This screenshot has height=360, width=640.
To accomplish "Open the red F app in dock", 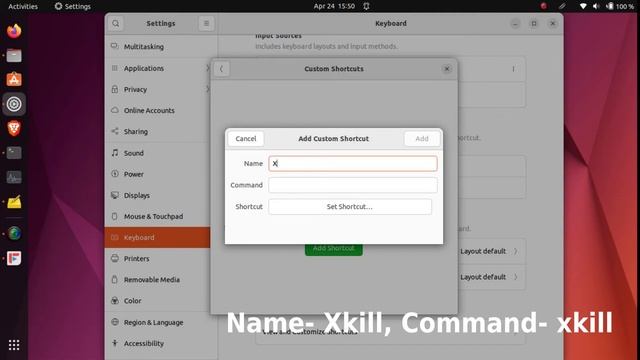I will (x=14, y=258).
